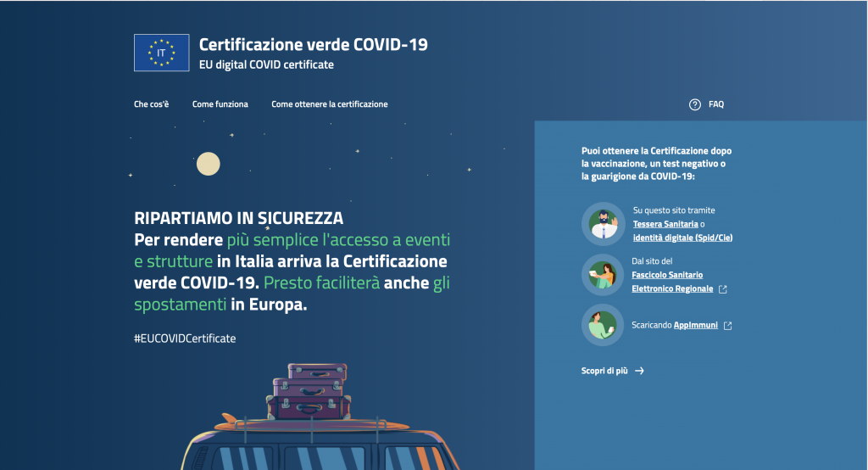Follow the Identità digitale (Spid/Cie) link
The image size is (868, 470).
[682, 238]
